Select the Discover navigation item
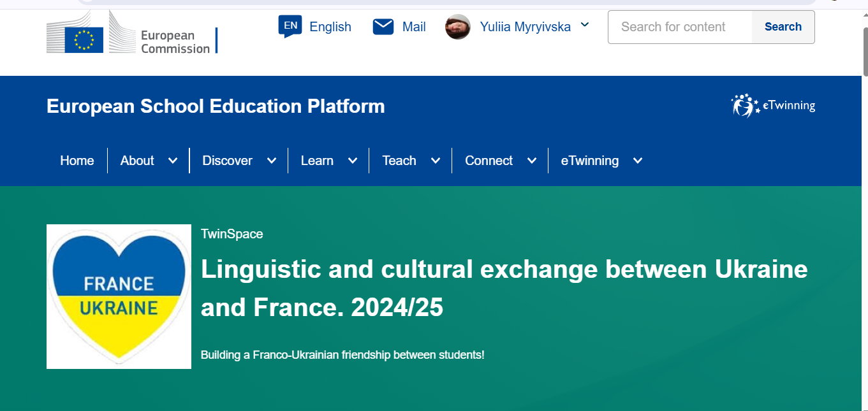 click(227, 161)
